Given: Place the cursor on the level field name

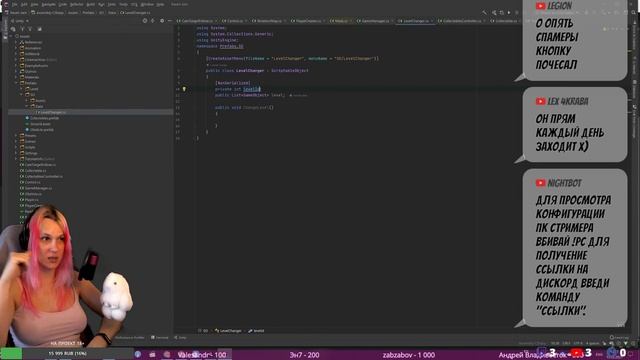Looking at the screenshot, I should point(278,95).
